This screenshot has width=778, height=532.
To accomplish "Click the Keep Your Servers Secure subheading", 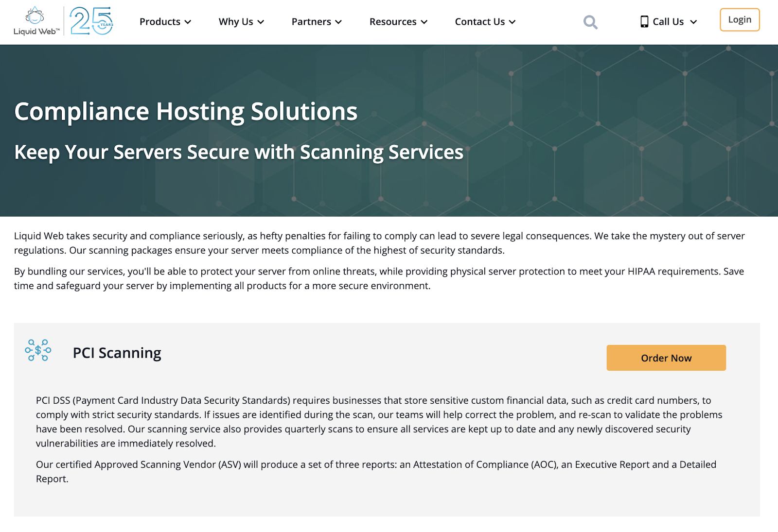I will pos(239,152).
